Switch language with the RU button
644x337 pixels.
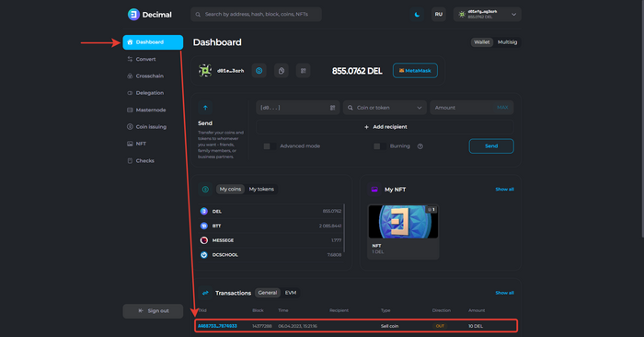click(x=439, y=15)
